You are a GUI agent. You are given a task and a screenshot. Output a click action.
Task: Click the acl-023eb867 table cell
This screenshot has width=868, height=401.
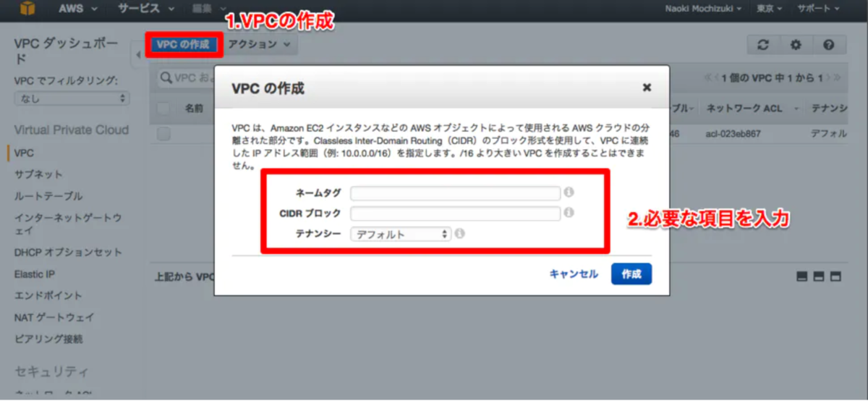pos(732,134)
